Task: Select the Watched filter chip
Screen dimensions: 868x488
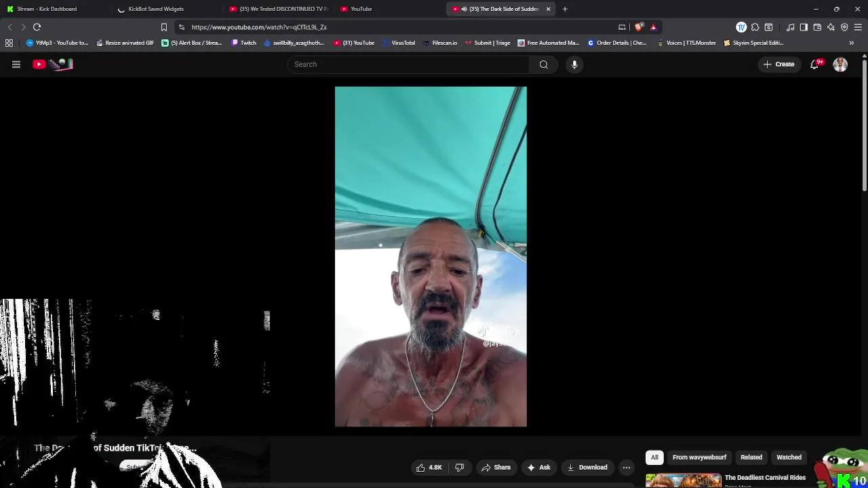Action: pyautogui.click(x=789, y=457)
